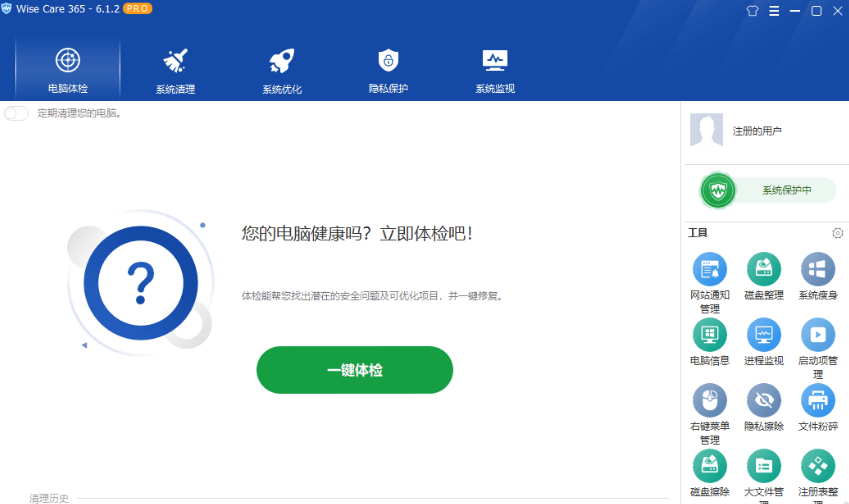Launch 电脑信息 PC information tool
Screen dimensions: 849x504
tap(709, 342)
